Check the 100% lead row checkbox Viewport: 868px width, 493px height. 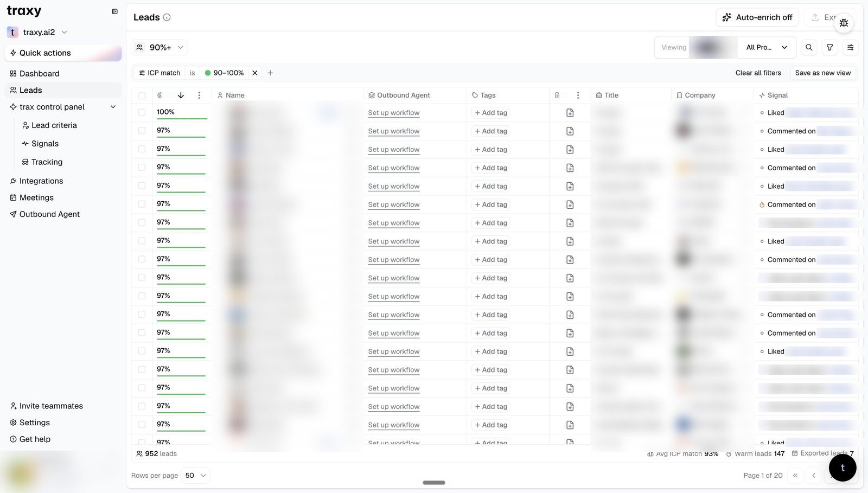point(142,112)
